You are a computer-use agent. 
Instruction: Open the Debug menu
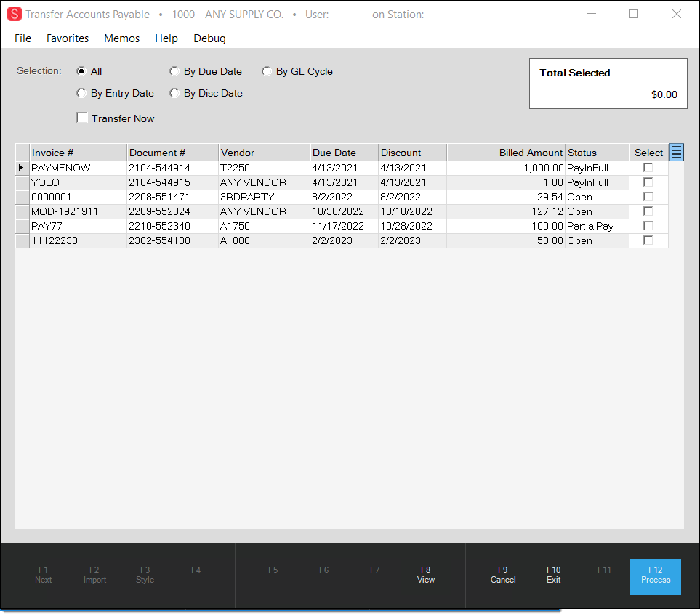click(x=209, y=38)
